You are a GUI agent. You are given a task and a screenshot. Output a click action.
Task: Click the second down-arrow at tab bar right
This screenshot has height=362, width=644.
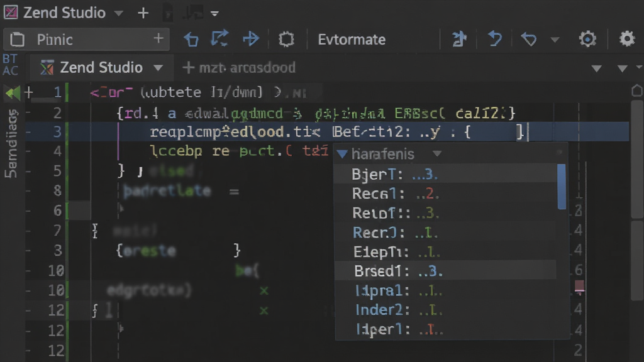(622, 69)
